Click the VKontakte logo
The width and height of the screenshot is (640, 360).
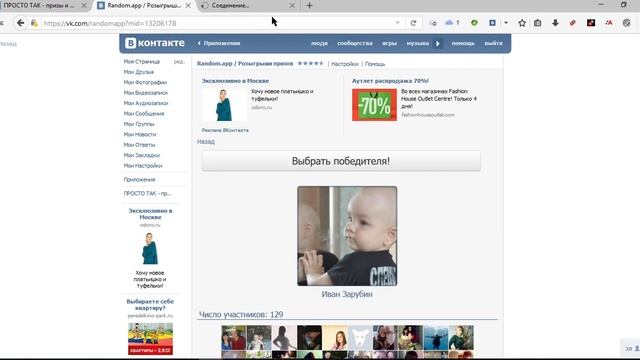tap(155, 43)
